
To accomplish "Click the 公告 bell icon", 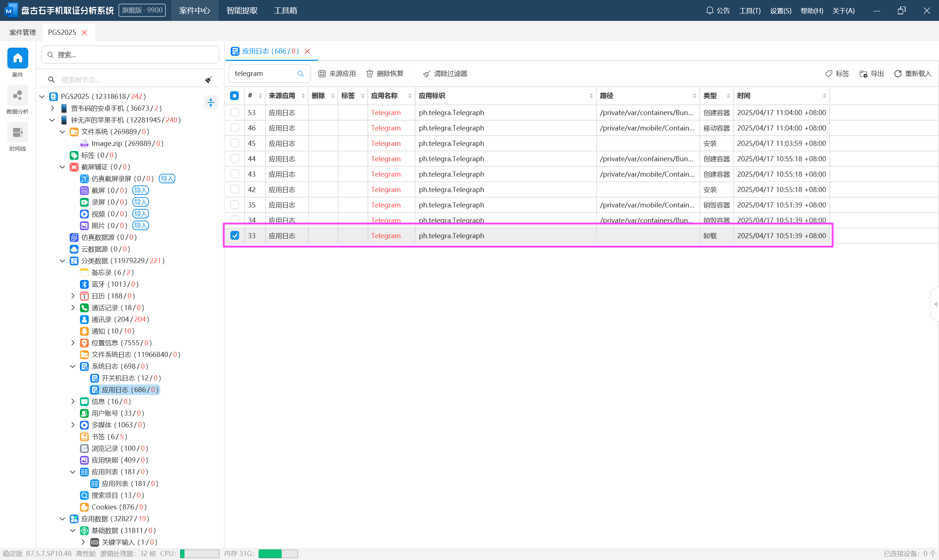I will point(709,11).
